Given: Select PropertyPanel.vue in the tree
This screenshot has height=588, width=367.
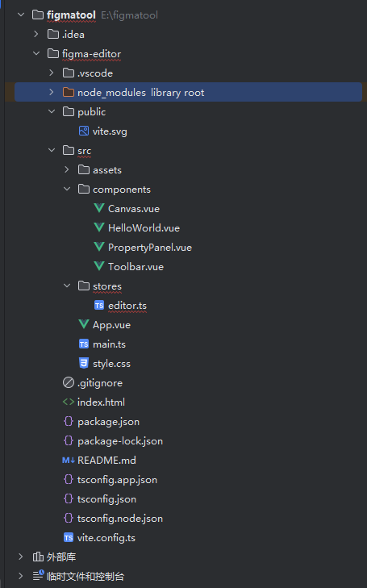Looking at the screenshot, I should point(150,248).
